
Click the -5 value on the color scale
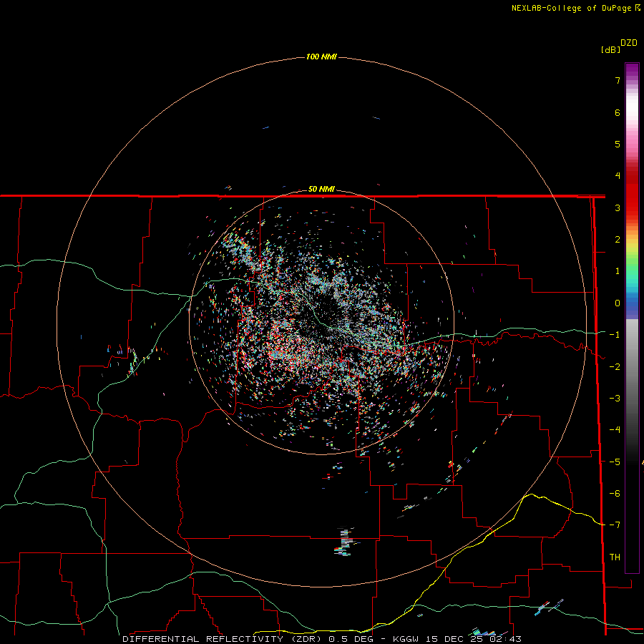615,462
